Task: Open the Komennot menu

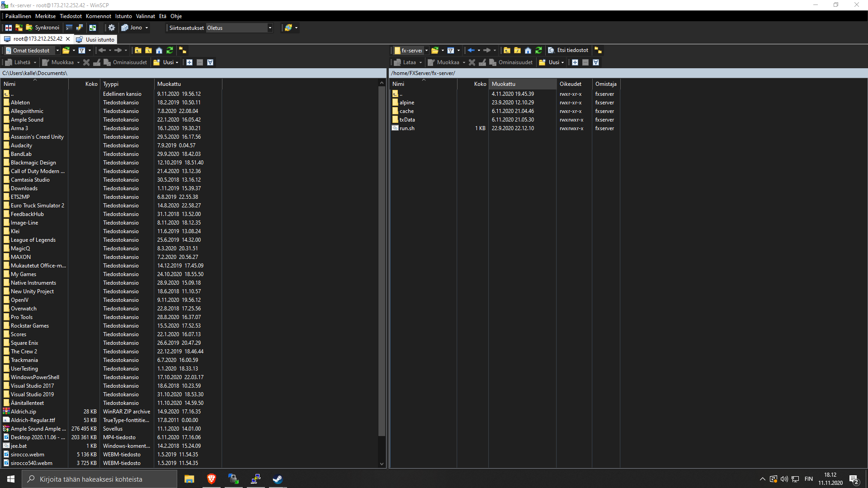Action: tap(98, 16)
